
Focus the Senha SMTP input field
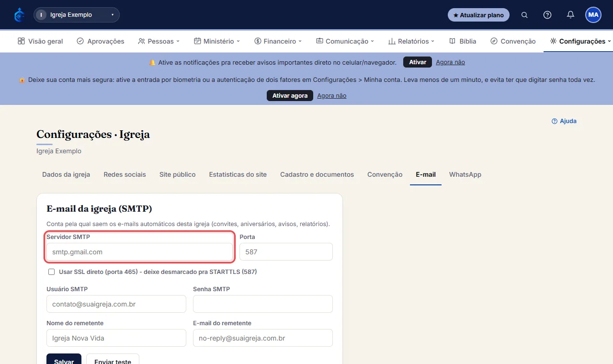(263, 304)
